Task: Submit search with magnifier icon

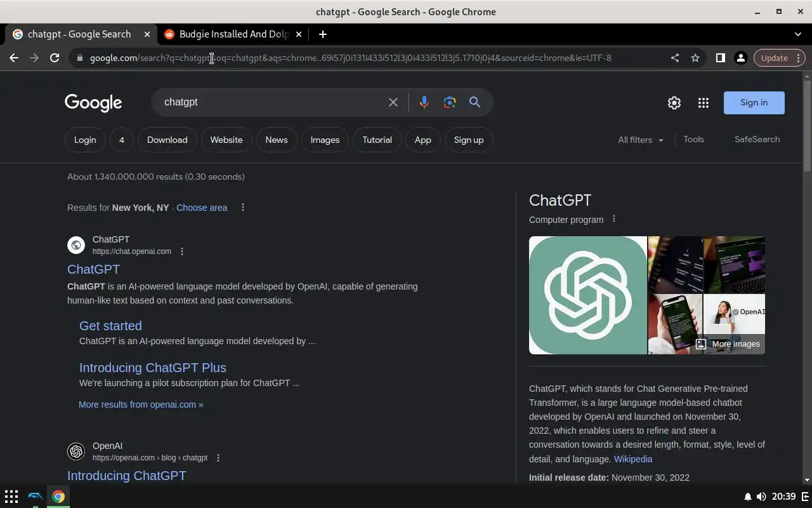Action: point(475,102)
